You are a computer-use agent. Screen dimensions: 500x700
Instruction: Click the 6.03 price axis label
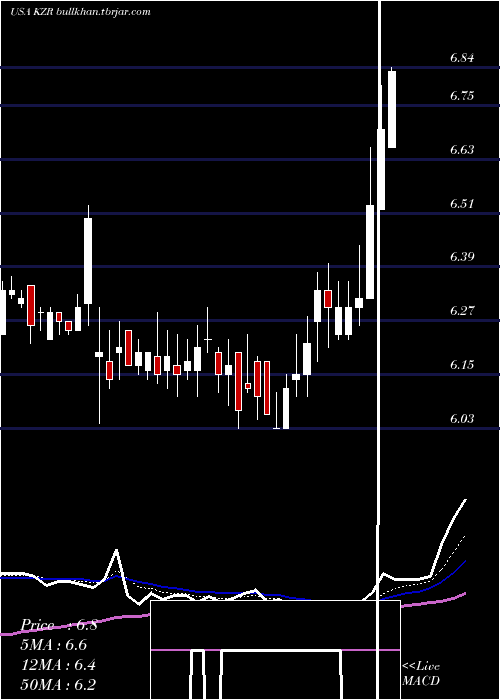pyautogui.click(x=462, y=419)
